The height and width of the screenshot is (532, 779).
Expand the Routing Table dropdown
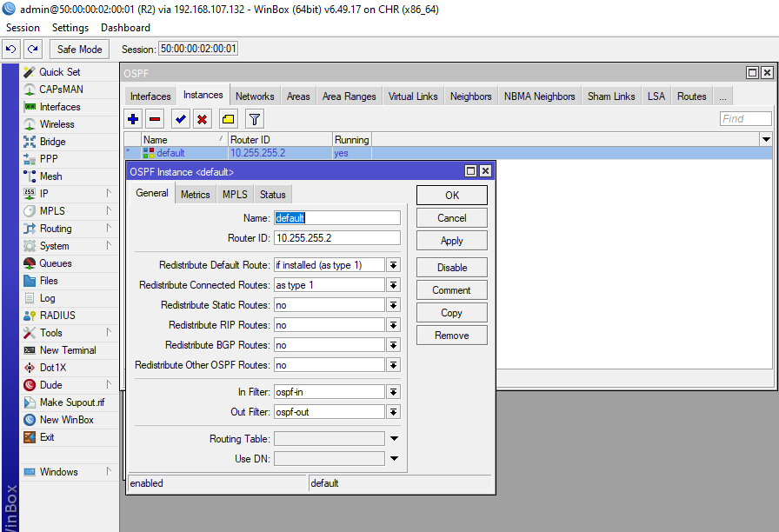point(394,438)
